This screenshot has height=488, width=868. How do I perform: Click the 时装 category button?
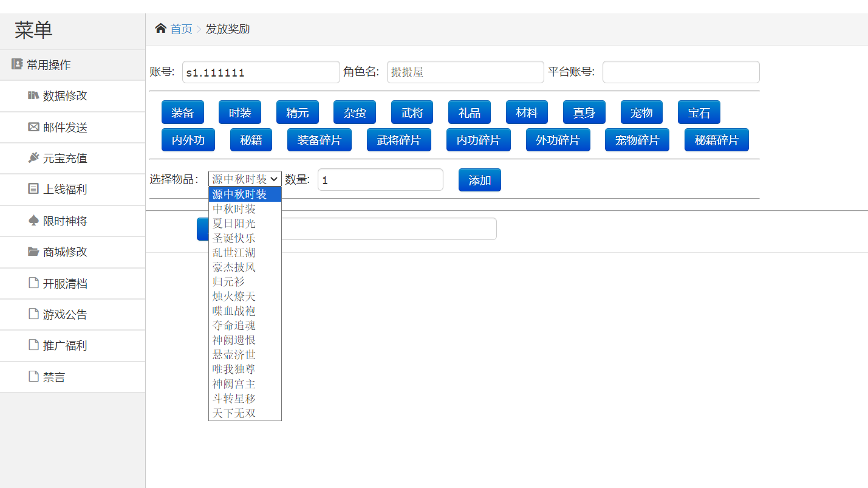(x=239, y=112)
